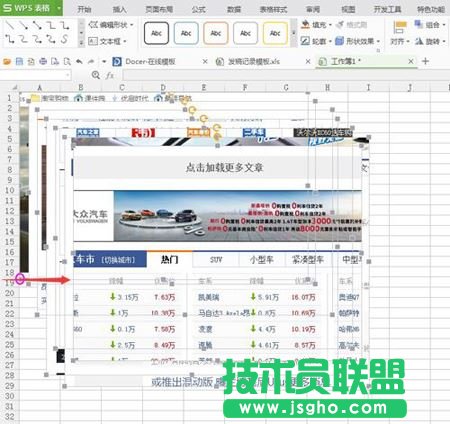The image size is (450, 424).
Task: Click the 对齐 align icon
Action: [399, 28]
